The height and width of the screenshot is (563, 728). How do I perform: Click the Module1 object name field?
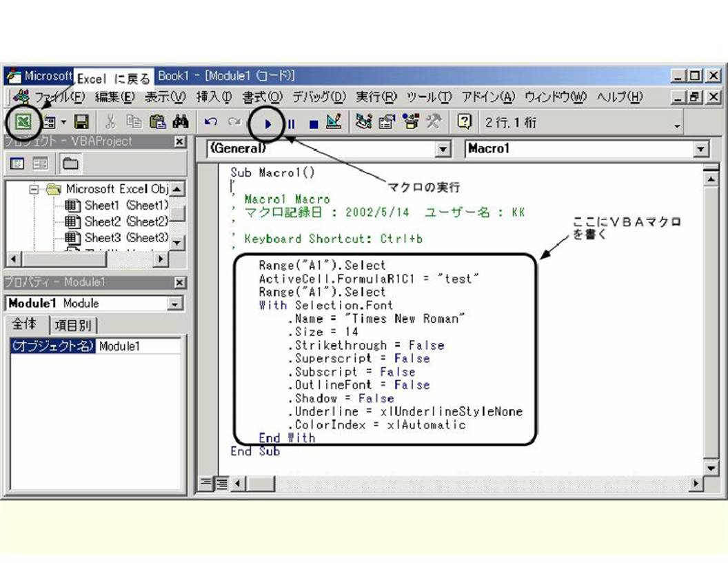[138, 346]
